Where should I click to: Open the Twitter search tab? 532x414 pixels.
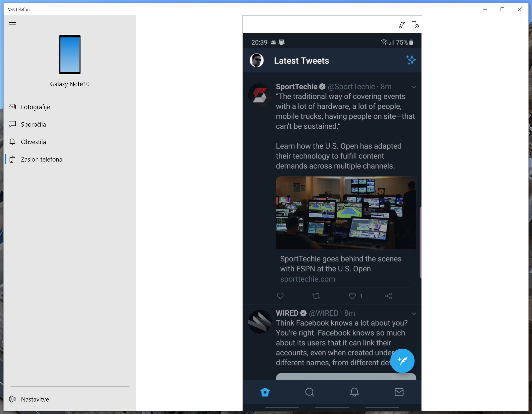(x=309, y=392)
